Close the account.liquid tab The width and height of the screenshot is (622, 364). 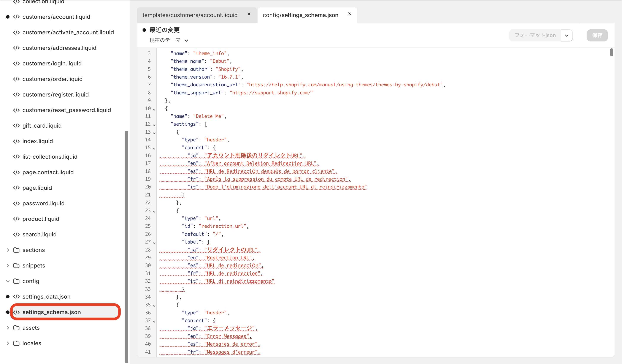point(249,14)
